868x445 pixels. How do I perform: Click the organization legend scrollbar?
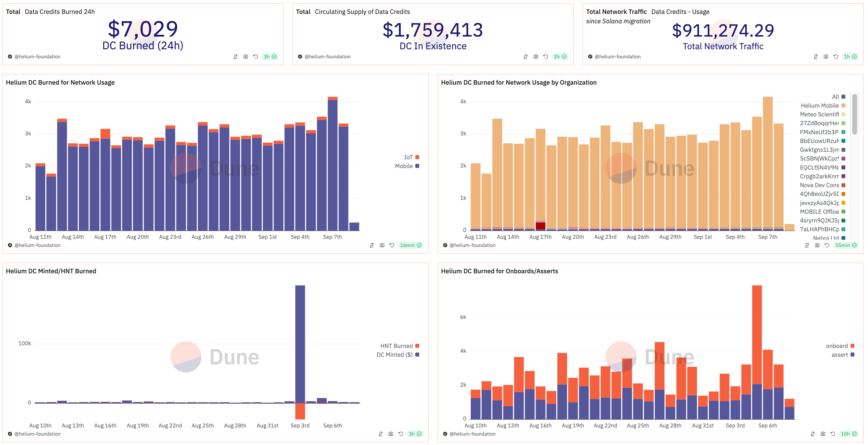854,115
